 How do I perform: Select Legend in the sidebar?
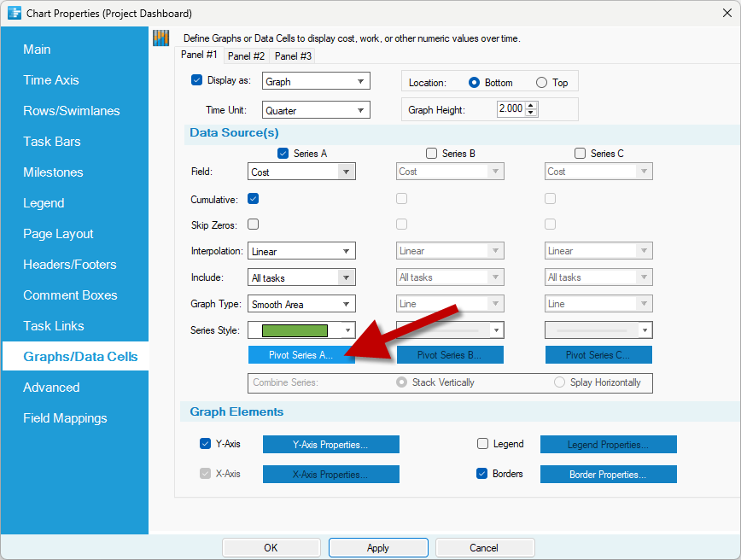44,202
